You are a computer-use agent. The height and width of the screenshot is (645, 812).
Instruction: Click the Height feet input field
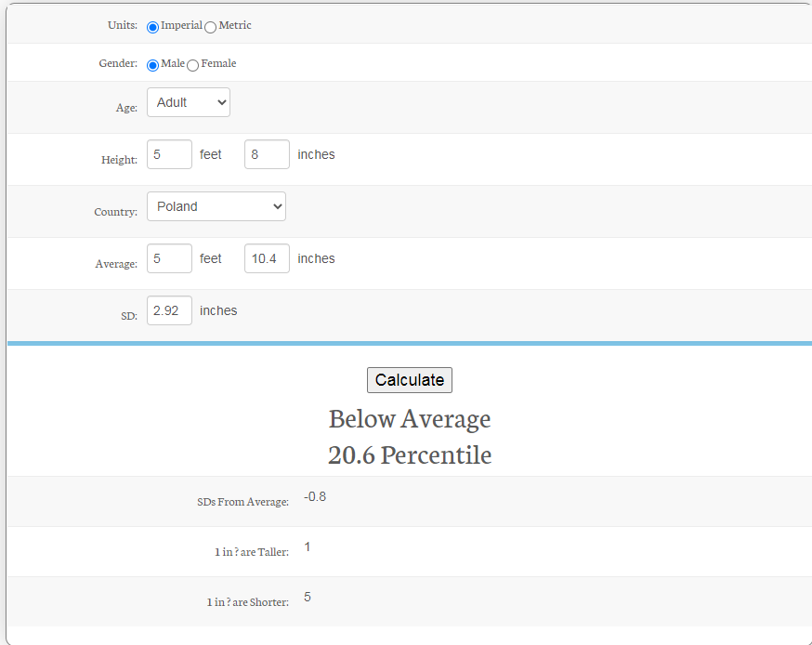pos(169,154)
